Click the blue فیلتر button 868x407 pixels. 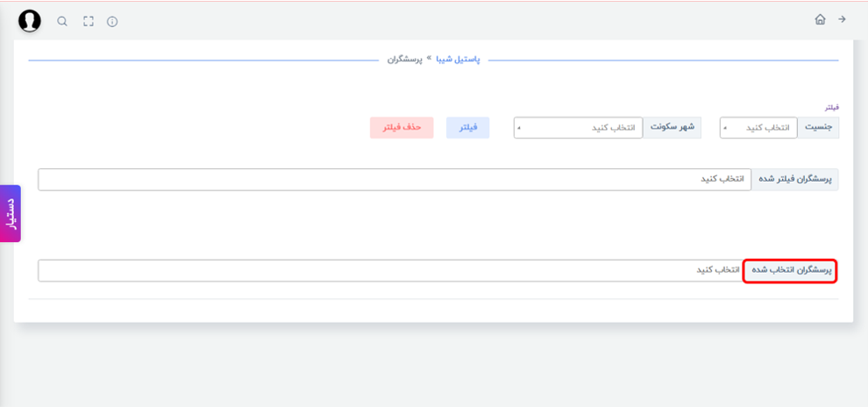point(468,127)
